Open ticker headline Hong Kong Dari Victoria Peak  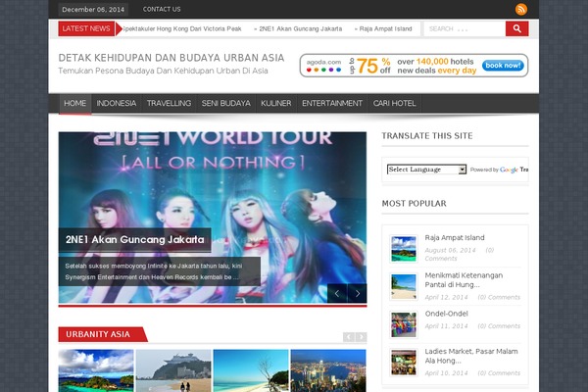(x=182, y=28)
